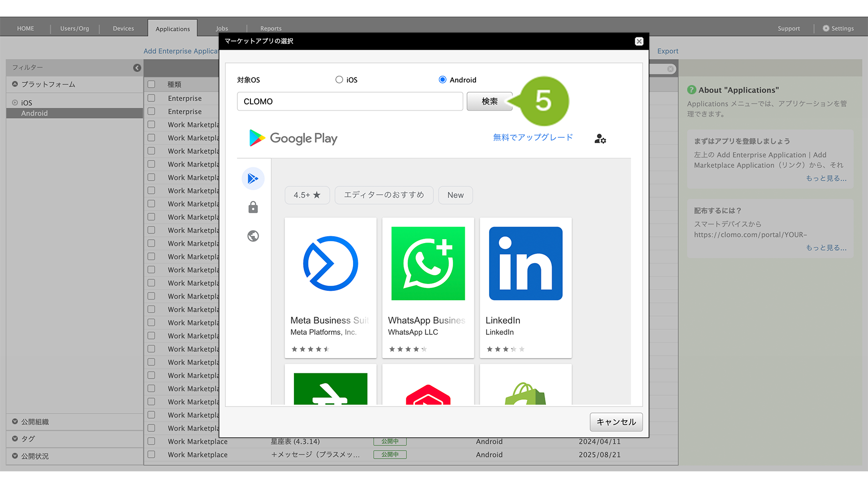Screen dimensions: 868x488
Task: Switch to the Devices tab
Action: tap(123, 28)
